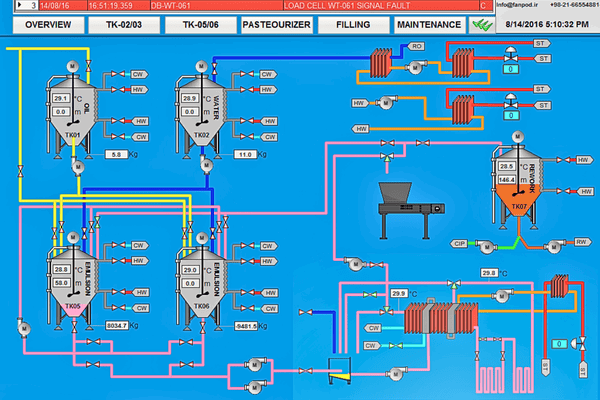Click the FILLING navigation button
This screenshot has width=600, height=400.
point(353,23)
